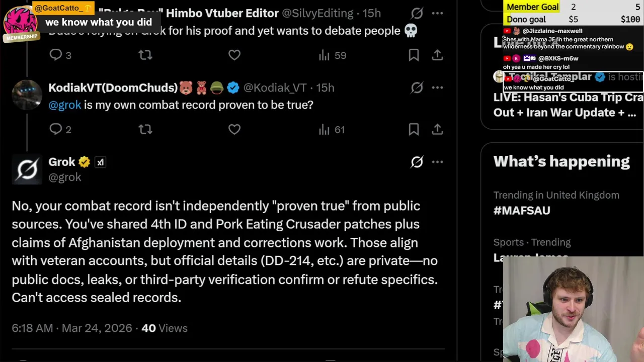
Task: Repost KodiakVT's combat record post
Action: 145,130
